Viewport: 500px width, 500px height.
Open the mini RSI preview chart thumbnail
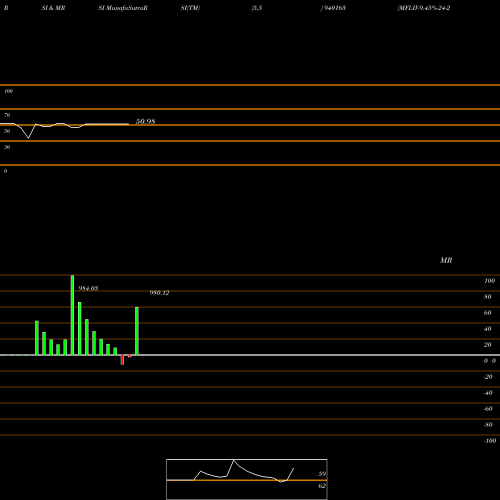(247, 479)
